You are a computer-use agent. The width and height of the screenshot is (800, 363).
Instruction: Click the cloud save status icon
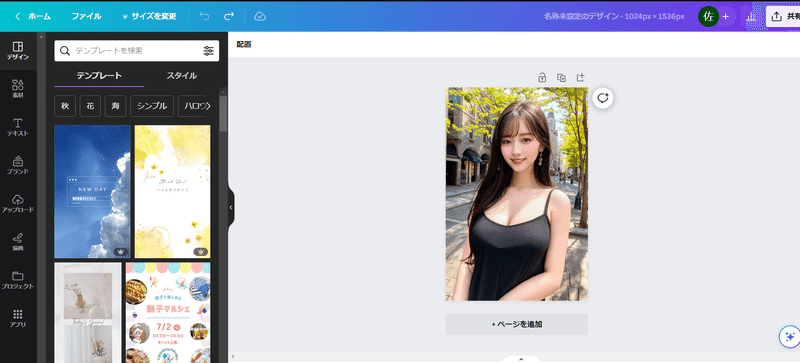[x=260, y=16]
